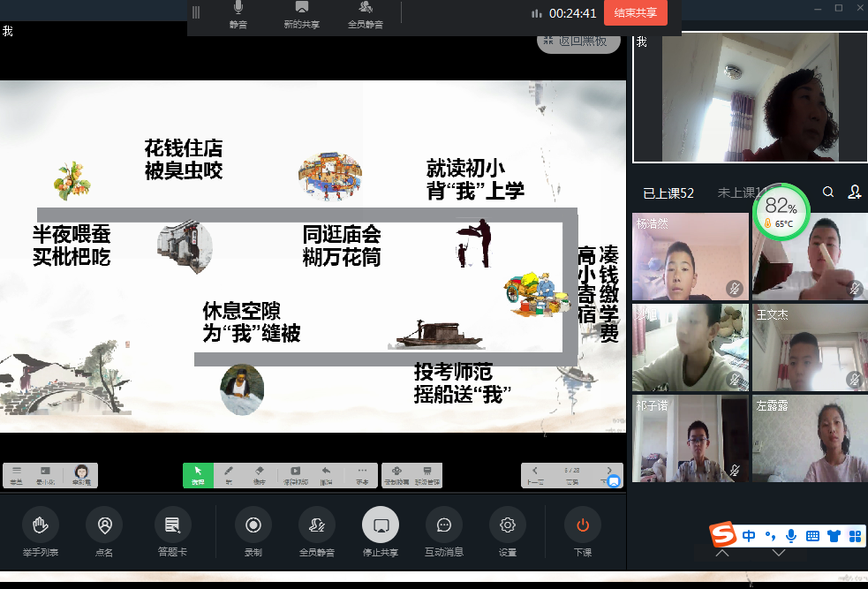
Task: Search participants with the magnifier icon
Action: tap(828, 192)
